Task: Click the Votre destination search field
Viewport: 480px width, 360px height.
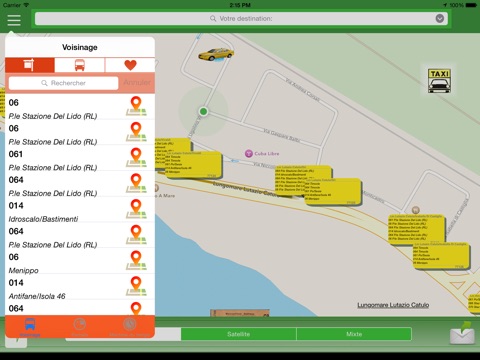Action: click(241, 19)
